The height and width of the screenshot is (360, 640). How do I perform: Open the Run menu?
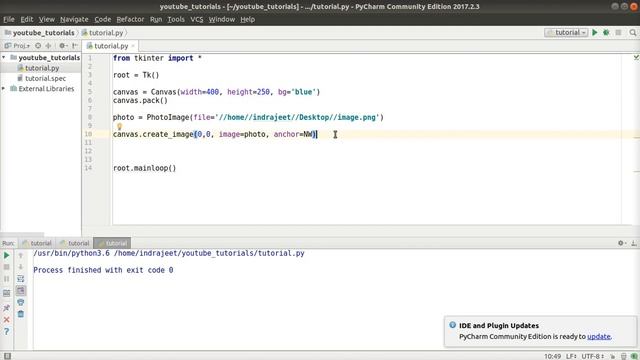pos(156,19)
